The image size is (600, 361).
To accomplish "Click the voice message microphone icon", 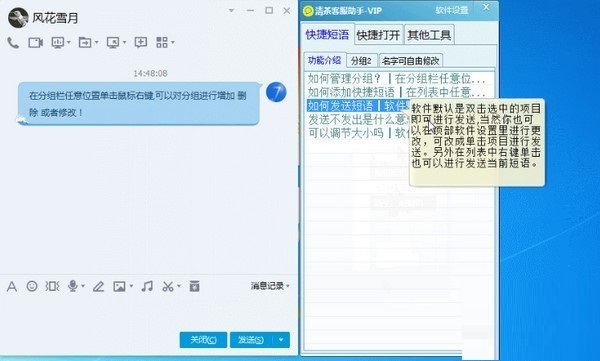I will point(72,286).
